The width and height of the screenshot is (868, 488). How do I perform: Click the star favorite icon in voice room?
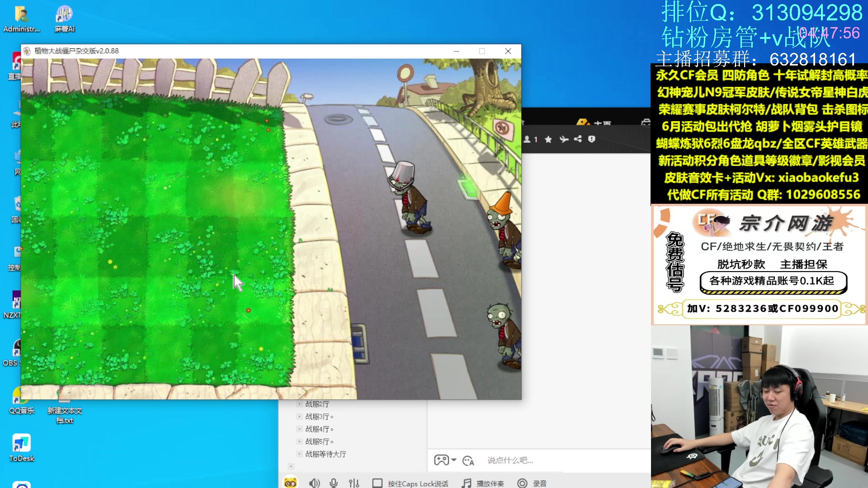tap(548, 139)
